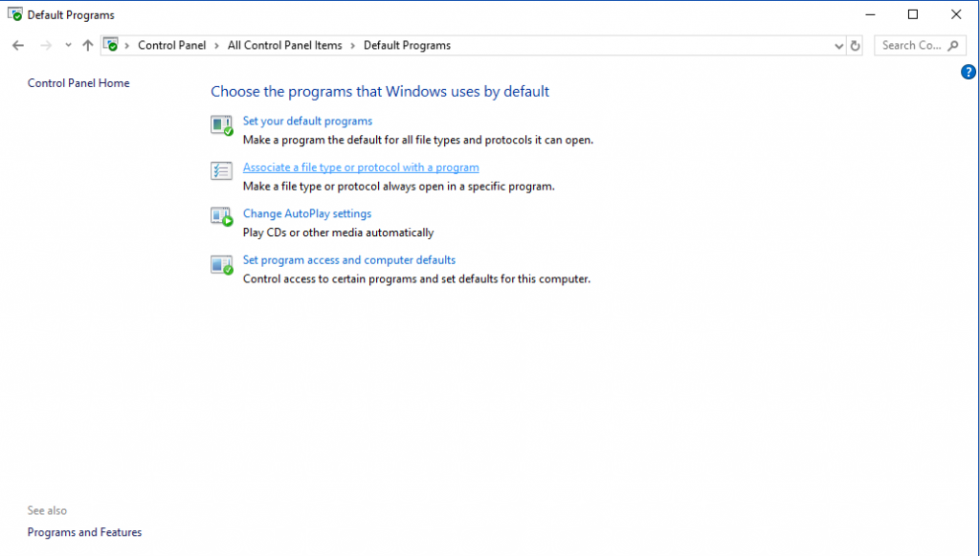Open Set program access and computer defaults
This screenshot has width=980, height=556.
(349, 260)
